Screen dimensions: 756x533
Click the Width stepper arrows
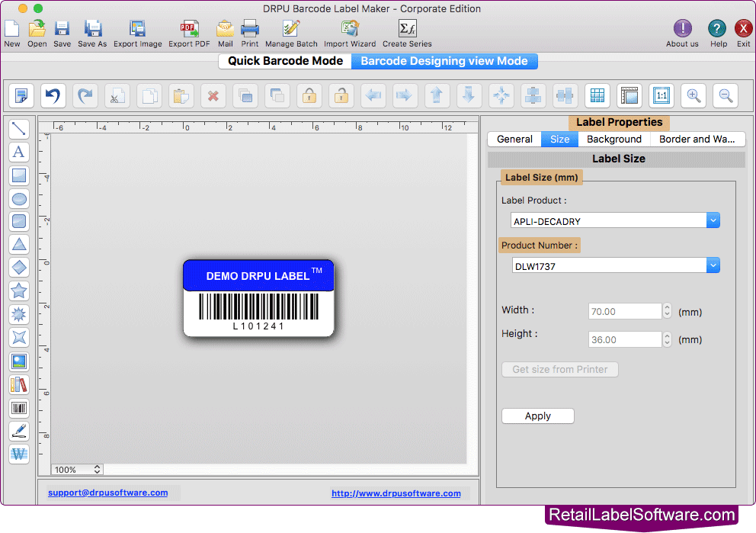coord(667,310)
